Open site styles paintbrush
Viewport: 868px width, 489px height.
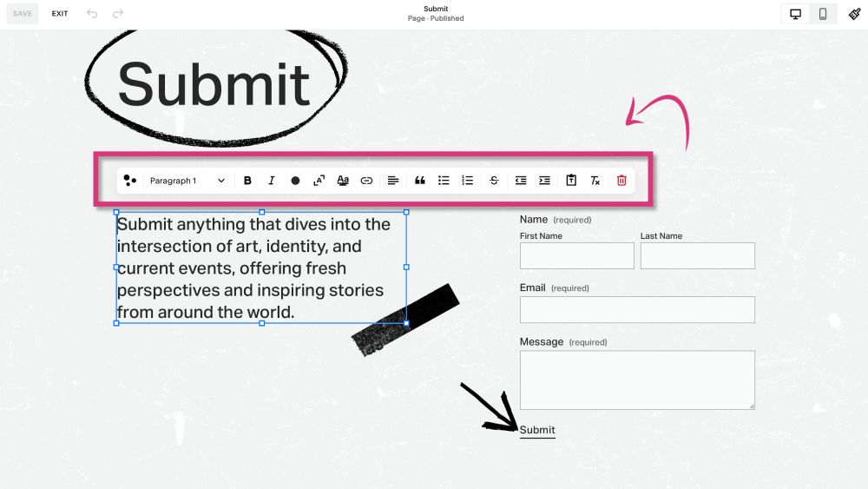click(x=854, y=14)
